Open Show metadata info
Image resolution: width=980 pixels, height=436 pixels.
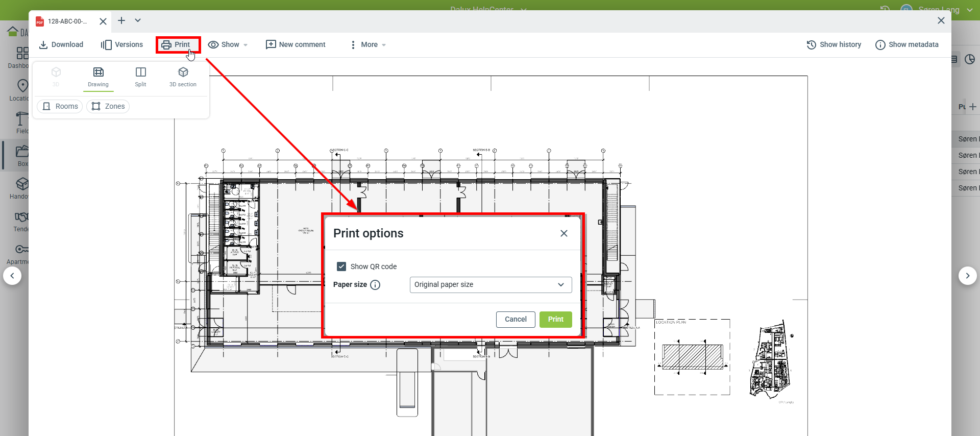coord(906,45)
